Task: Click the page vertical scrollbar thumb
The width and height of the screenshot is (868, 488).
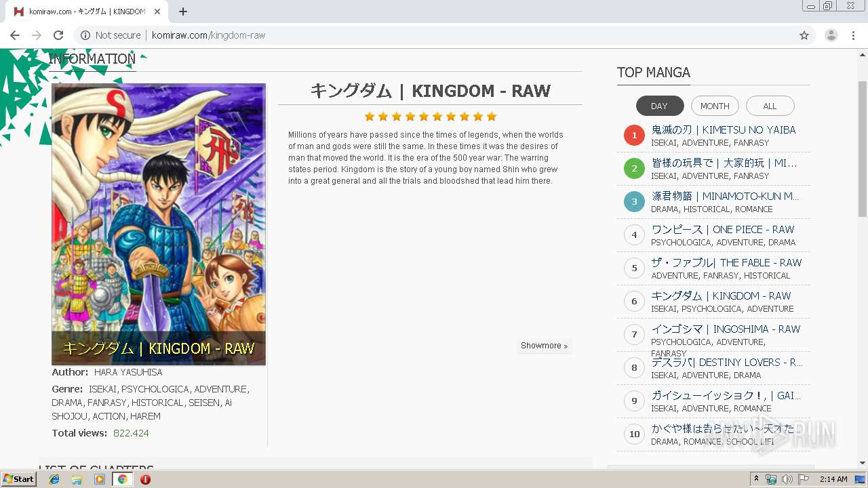Action: click(x=863, y=149)
